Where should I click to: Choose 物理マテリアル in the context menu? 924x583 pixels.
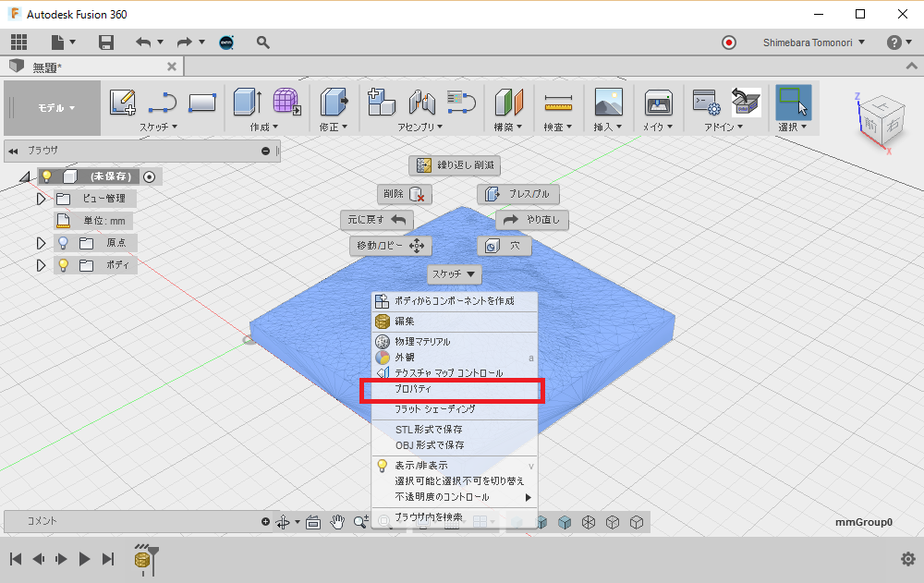[455, 341]
